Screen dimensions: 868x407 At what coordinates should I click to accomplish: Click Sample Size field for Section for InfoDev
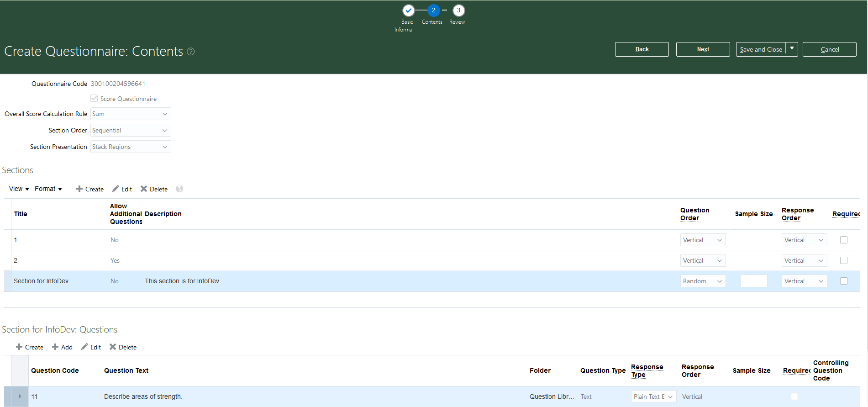(x=753, y=281)
